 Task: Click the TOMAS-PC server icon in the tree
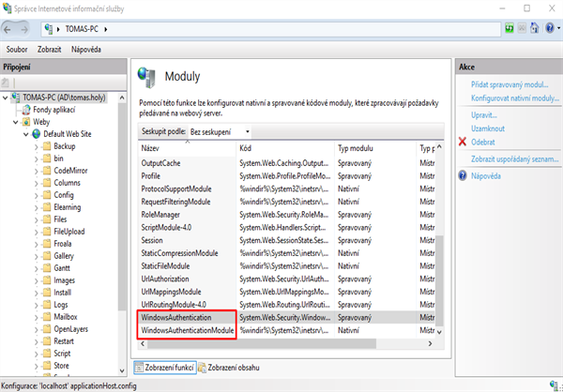[16, 98]
